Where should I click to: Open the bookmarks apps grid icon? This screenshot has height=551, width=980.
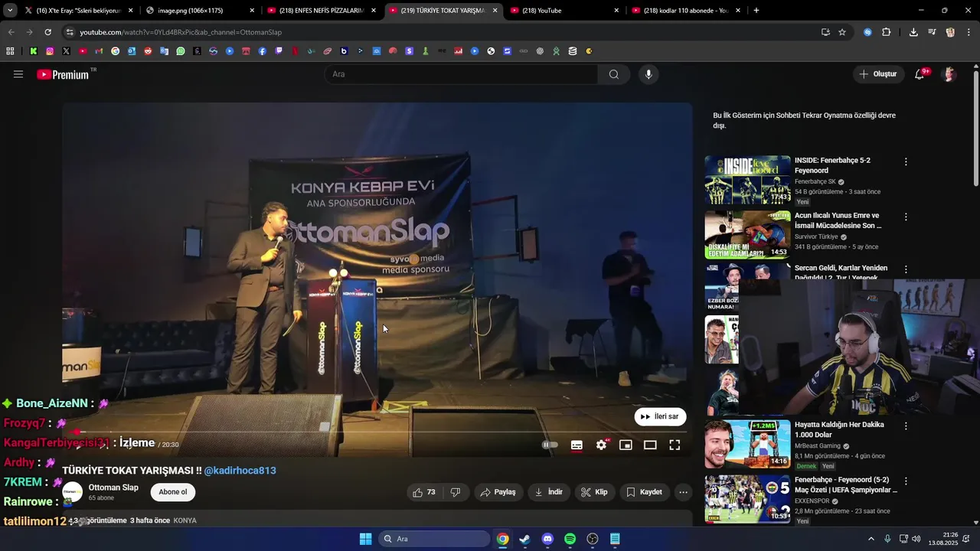click(10, 51)
